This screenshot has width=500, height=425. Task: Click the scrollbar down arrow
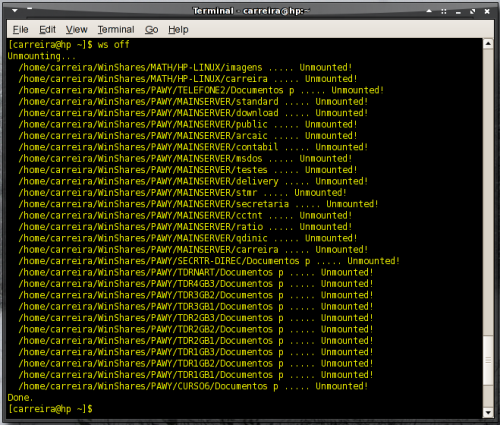coord(488,413)
